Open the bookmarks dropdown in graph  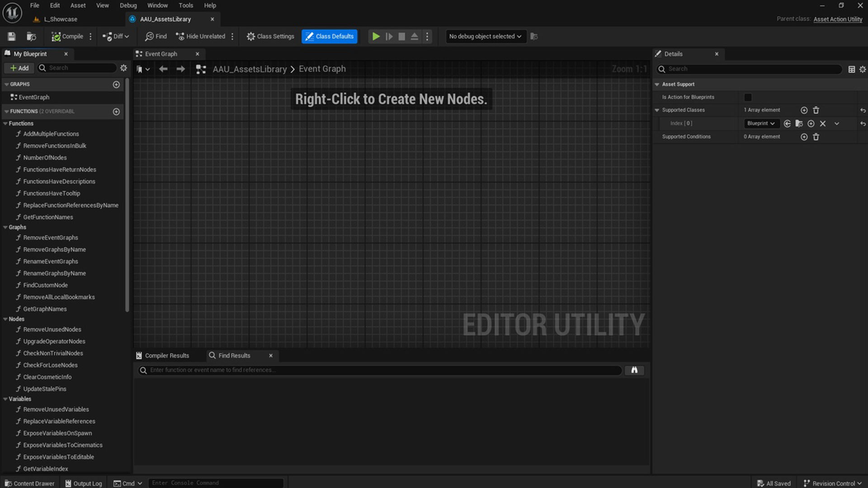tap(143, 69)
